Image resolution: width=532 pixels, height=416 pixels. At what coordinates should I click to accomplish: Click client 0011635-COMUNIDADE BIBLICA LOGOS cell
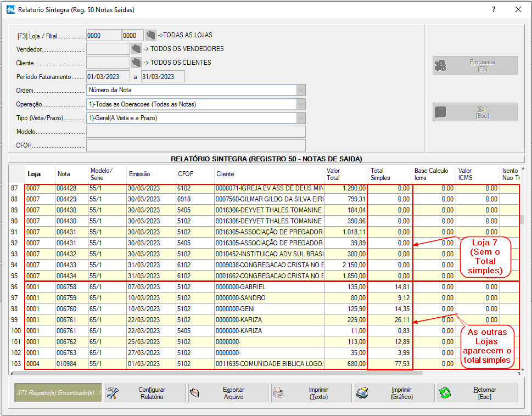pos(268,364)
